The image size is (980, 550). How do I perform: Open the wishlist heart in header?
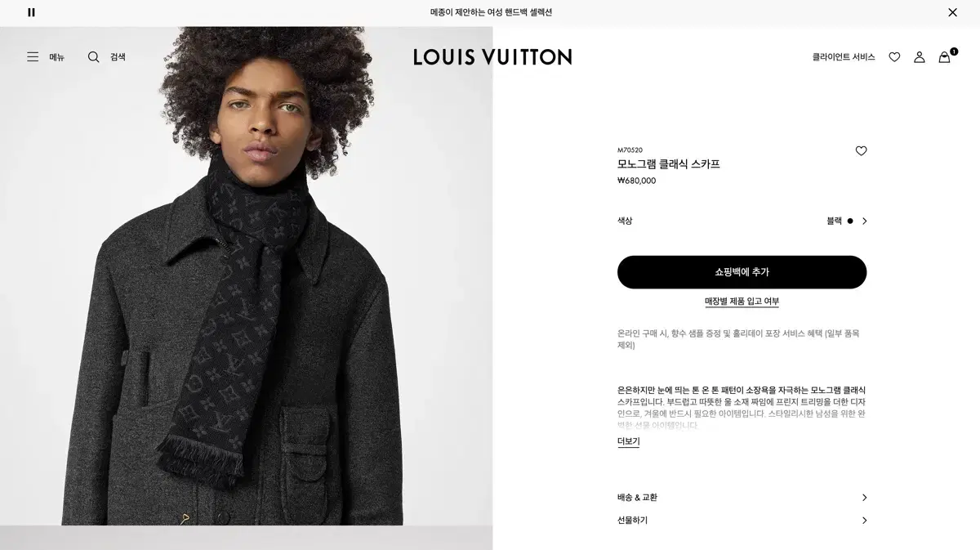(x=894, y=57)
